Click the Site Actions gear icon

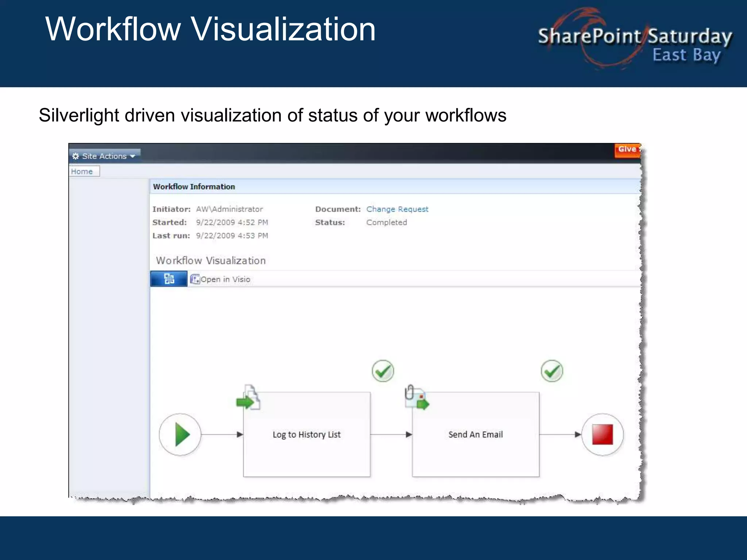[x=76, y=156]
